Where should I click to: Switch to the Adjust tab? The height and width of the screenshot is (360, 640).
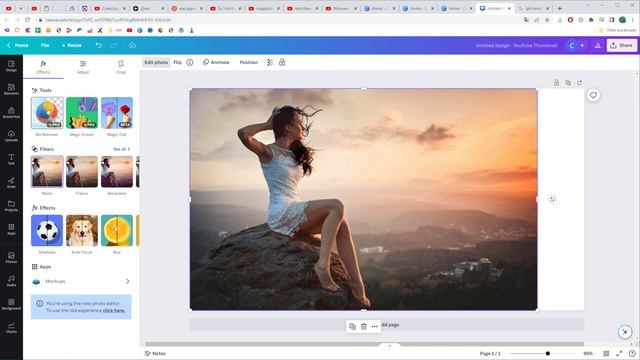click(x=83, y=67)
